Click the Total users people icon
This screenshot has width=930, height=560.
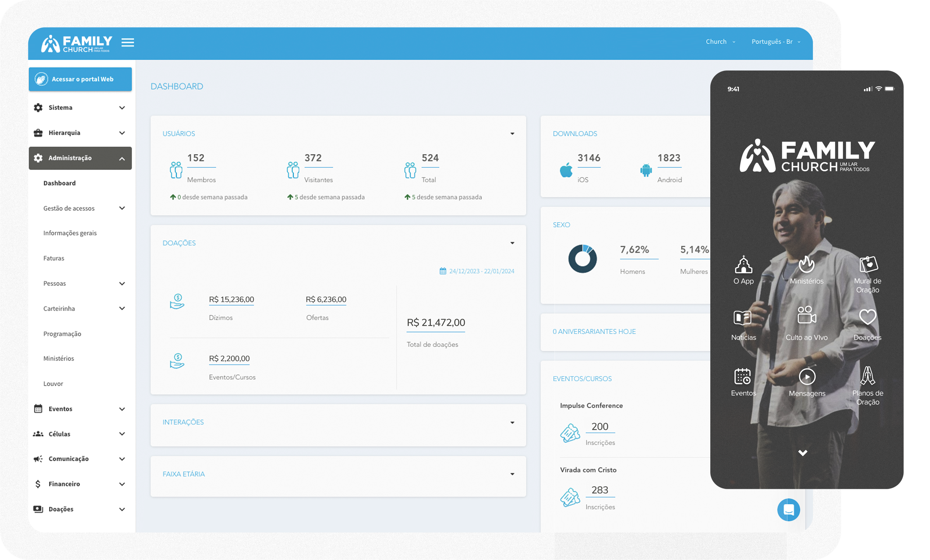click(x=410, y=170)
